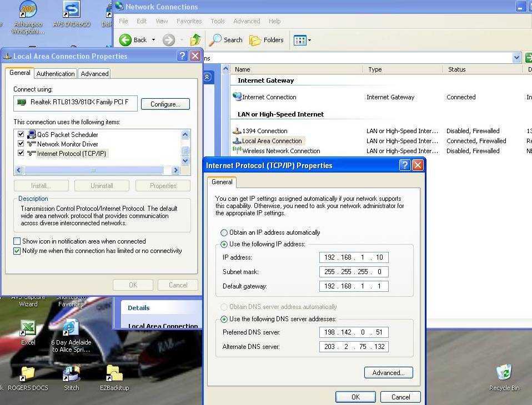Click the Folders toolbar button
The image size is (532, 405).
tap(267, 40)
